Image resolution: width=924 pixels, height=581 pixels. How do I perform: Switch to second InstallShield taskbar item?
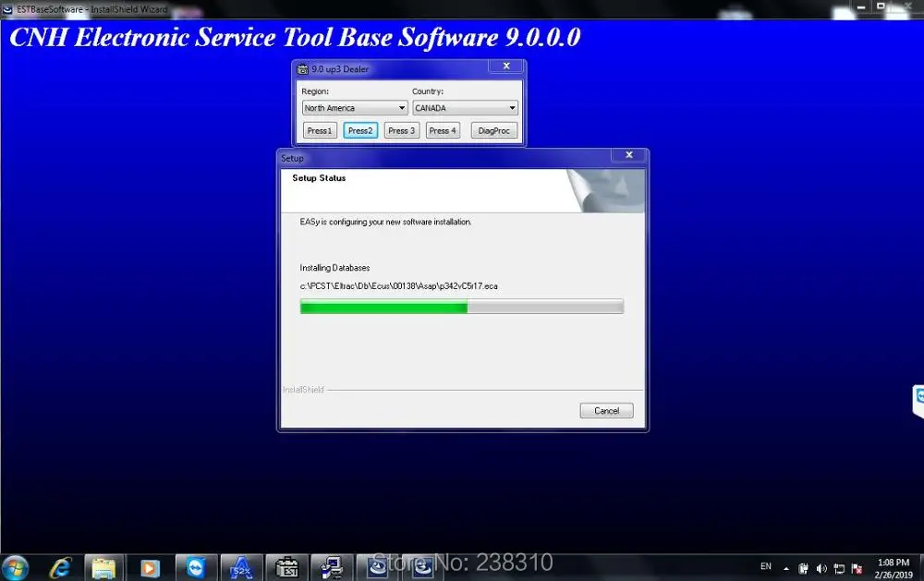(x=422, y=568)
